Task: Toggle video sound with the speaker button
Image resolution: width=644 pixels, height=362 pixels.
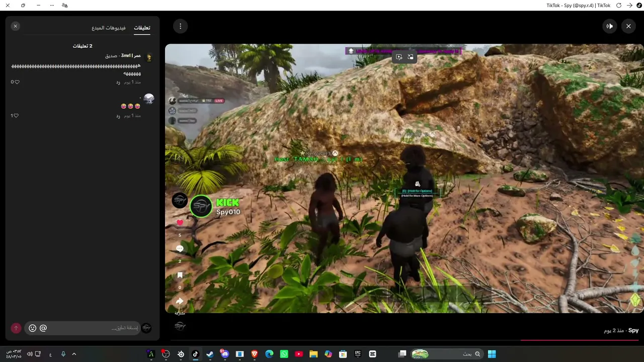Action: point(610,26)
